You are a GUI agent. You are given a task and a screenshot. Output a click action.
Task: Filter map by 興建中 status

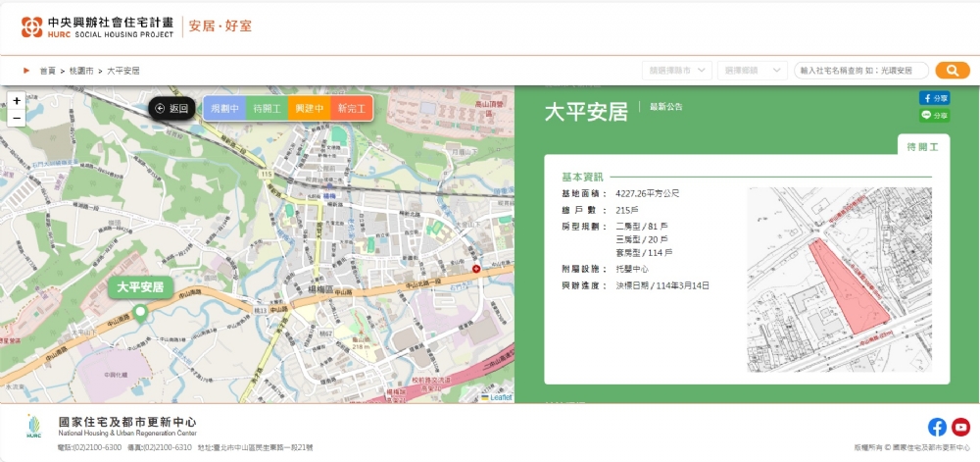pyautogui.click(x=310, y=108)
